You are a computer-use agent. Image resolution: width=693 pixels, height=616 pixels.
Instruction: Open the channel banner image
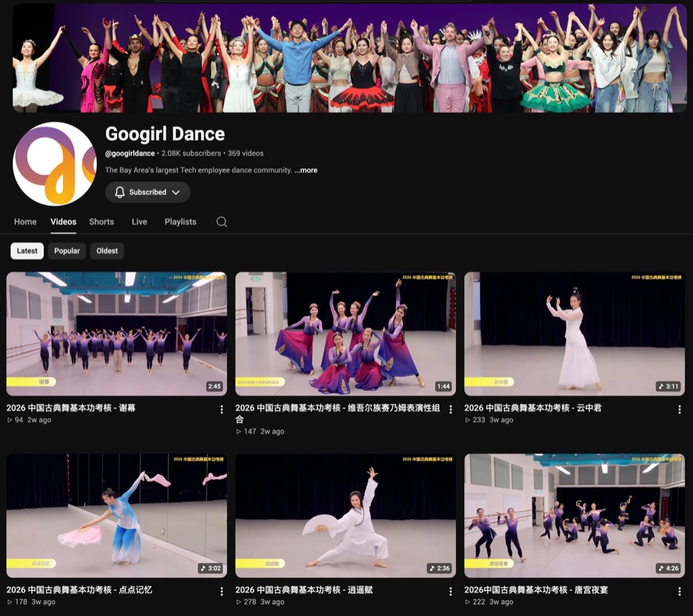pos(349,58)
